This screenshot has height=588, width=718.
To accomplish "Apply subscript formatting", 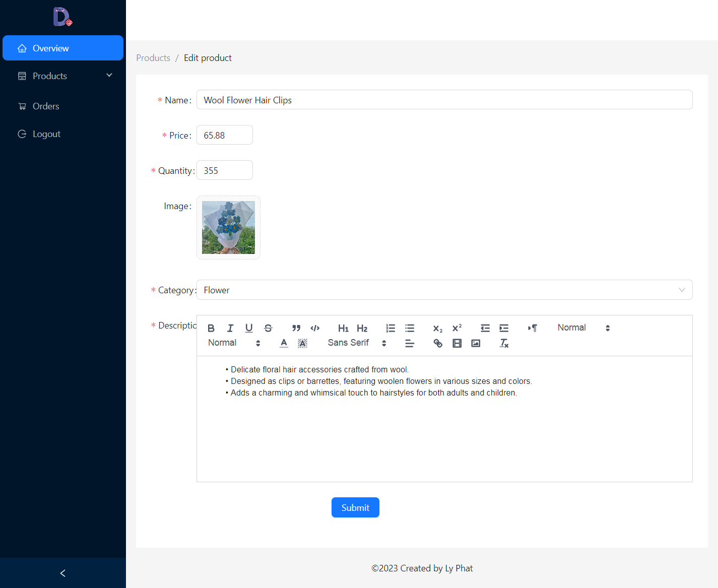I will 437,328.
